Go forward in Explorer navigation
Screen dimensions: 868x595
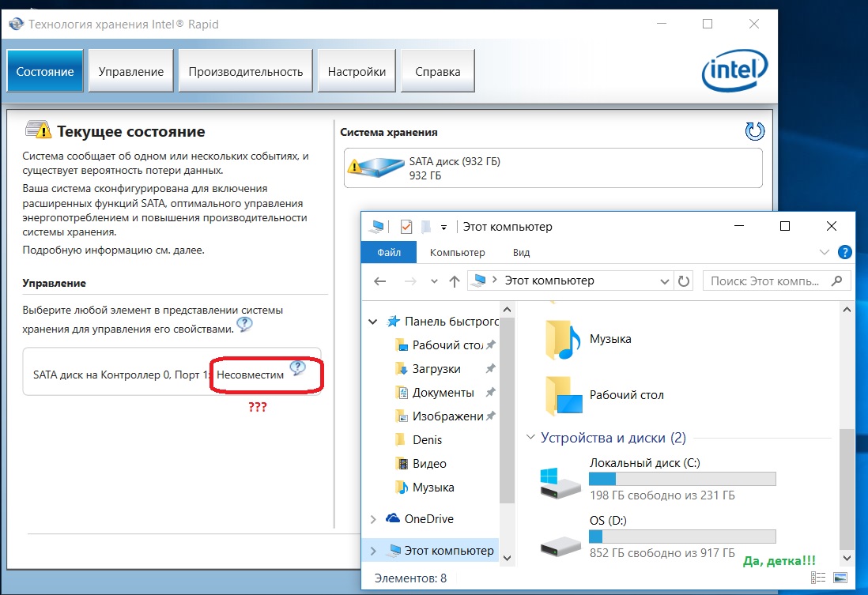[x=410, y=281]
